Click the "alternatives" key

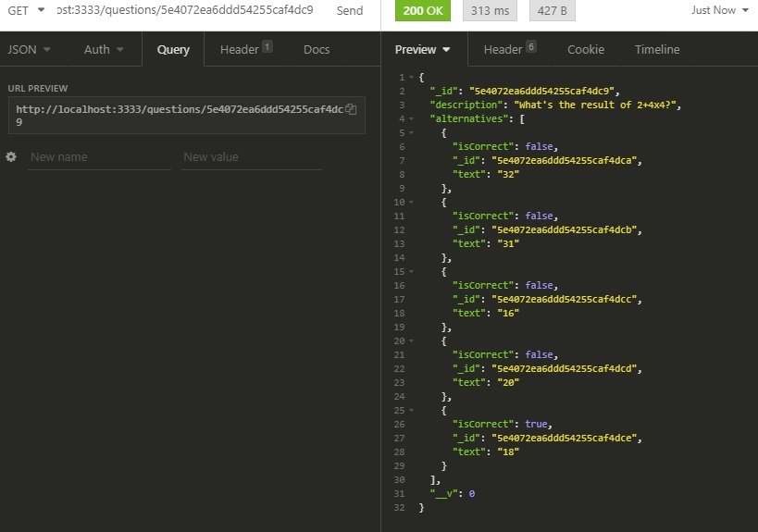point(469,118)
